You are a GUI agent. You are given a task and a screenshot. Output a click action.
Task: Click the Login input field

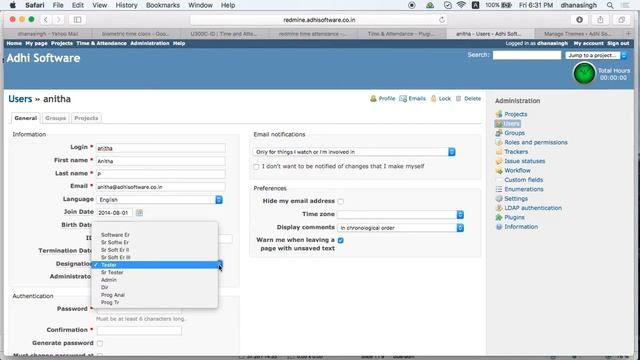pyautogui.click(x=161, y=148)
